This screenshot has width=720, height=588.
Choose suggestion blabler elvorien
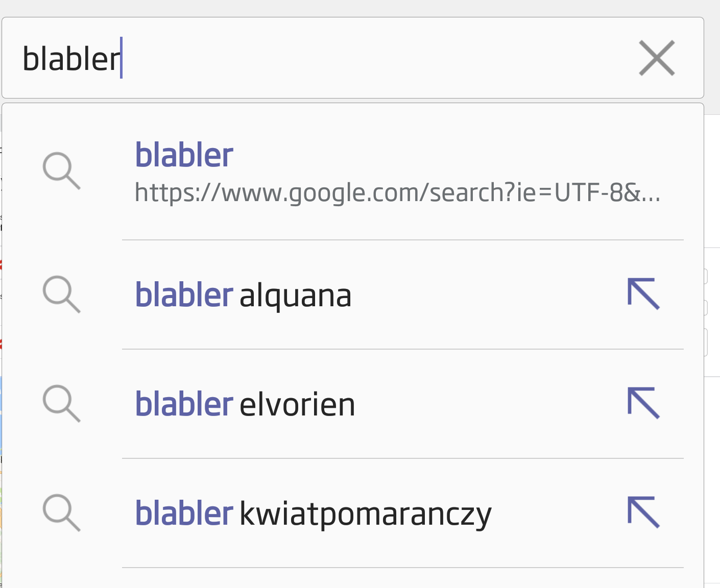click(353, 404)
